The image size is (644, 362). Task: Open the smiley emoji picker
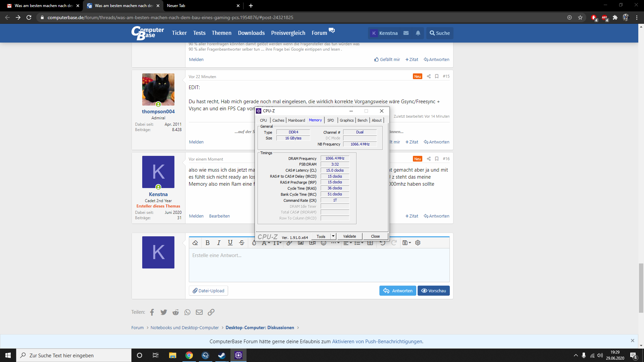point(323,243)
